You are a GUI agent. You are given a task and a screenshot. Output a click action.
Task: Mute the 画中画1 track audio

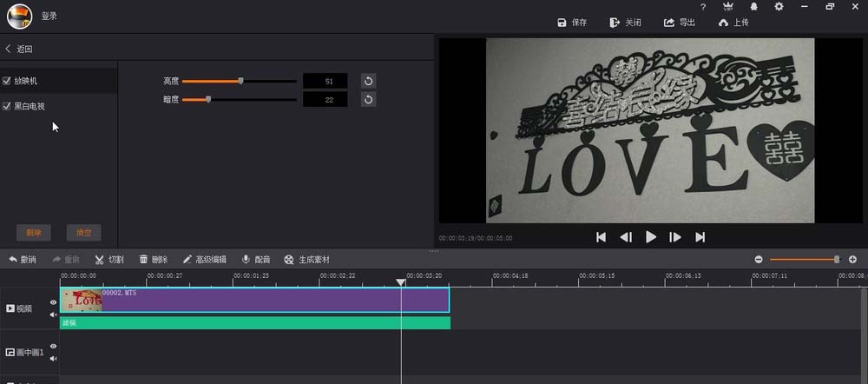pos(53,358)
